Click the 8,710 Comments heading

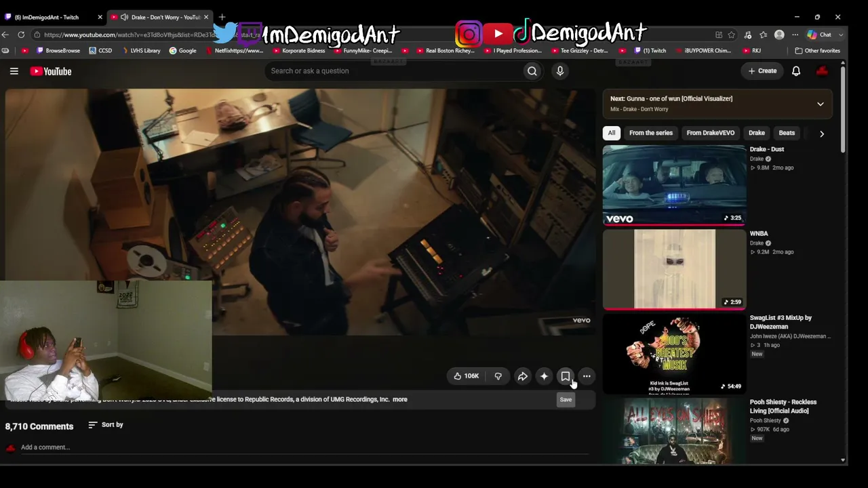click(x=39, y=426)
